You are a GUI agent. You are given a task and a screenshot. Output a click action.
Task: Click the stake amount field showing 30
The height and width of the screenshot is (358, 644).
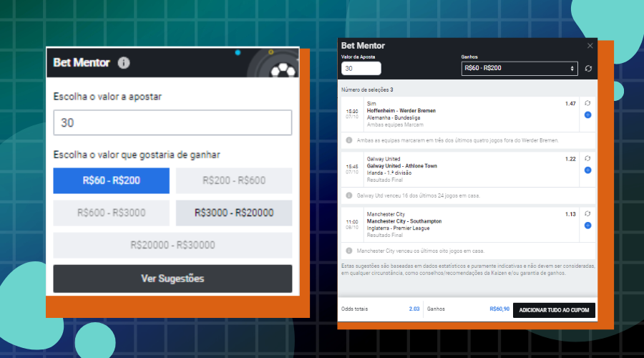tap(172, 122)
